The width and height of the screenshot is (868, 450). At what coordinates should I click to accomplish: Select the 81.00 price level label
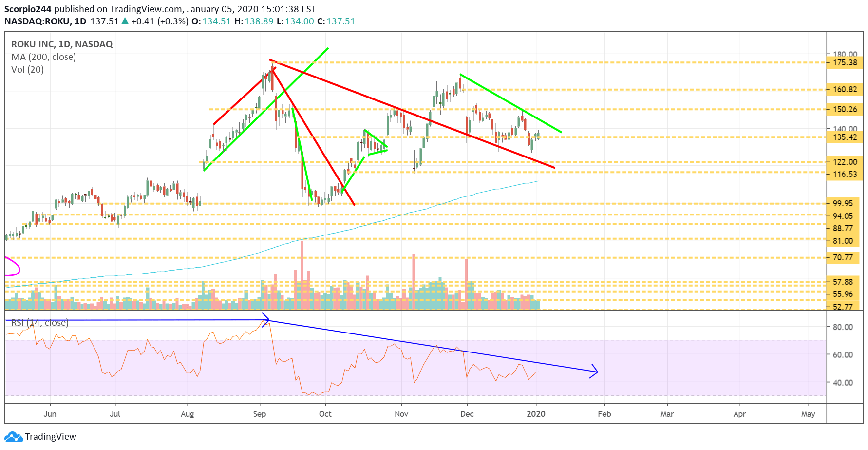pos(843,241)
